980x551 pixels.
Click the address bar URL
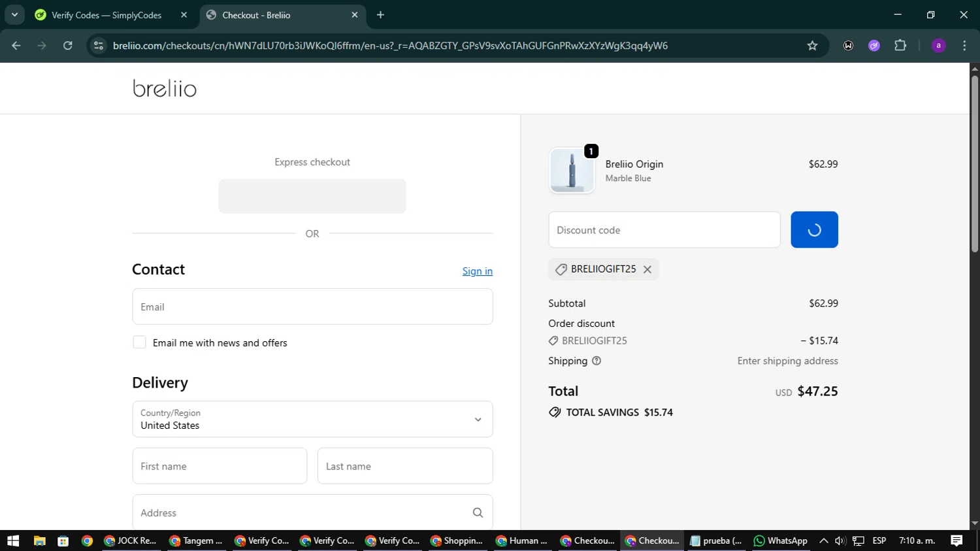(390, 46)
